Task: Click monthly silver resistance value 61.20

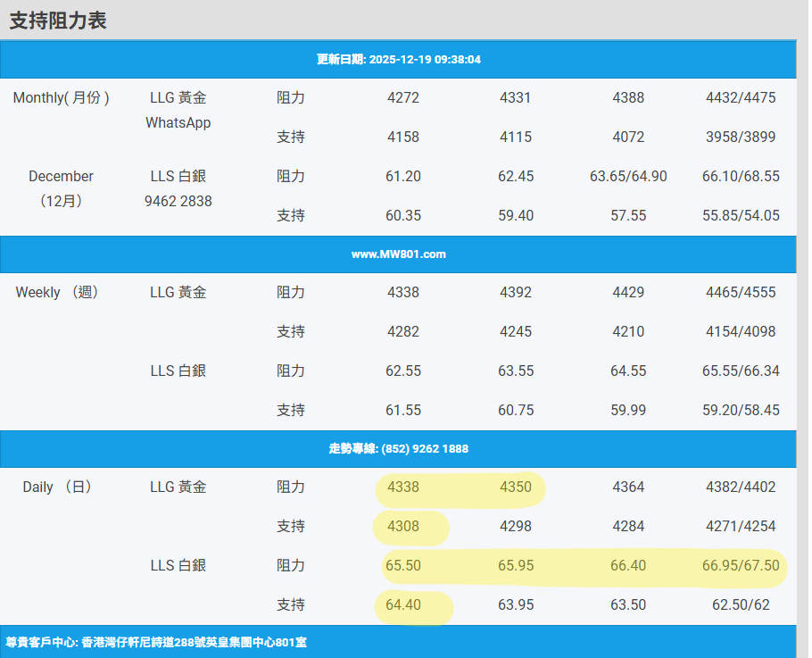Action: (403, 177)
